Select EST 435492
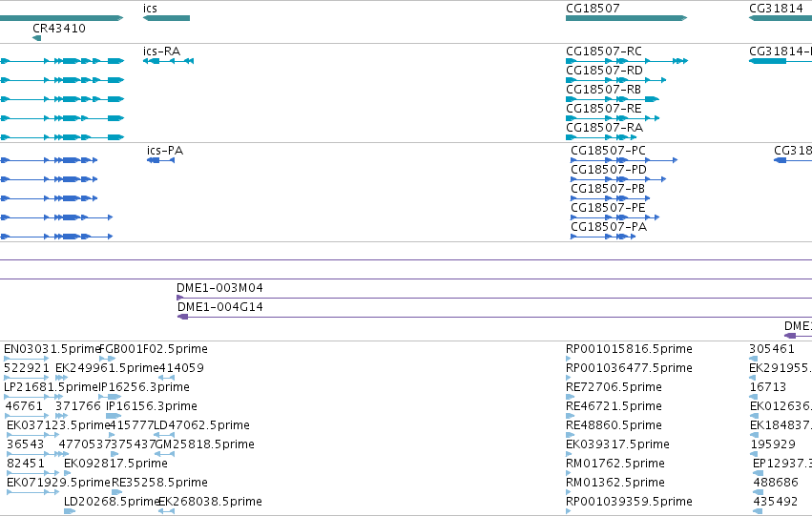This screenshot has width=812, height=516. tap(776, 502)
